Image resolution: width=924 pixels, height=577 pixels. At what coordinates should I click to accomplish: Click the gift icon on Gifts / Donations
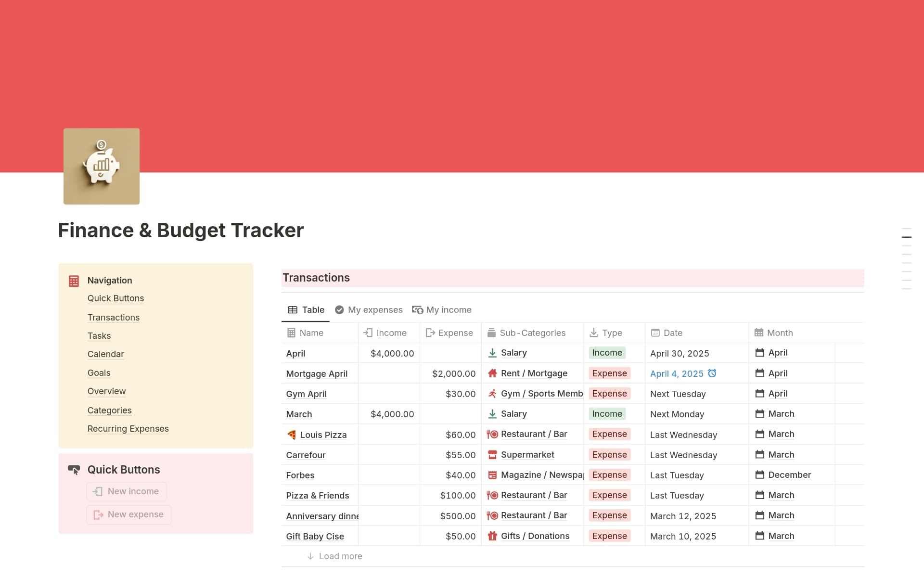pyautogui.click(x=492, y=536)
